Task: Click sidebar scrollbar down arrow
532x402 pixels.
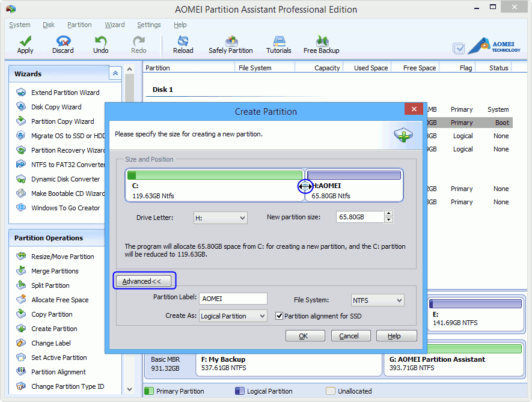Action: [129, 389]
